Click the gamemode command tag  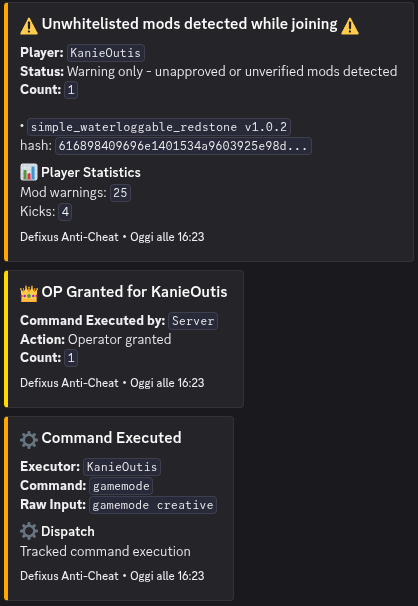point(121,486)
